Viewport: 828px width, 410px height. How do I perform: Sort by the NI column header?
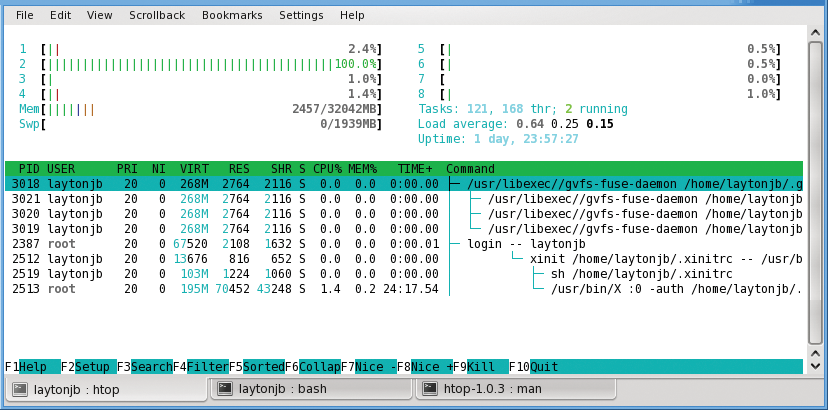[x=158, y=169]
